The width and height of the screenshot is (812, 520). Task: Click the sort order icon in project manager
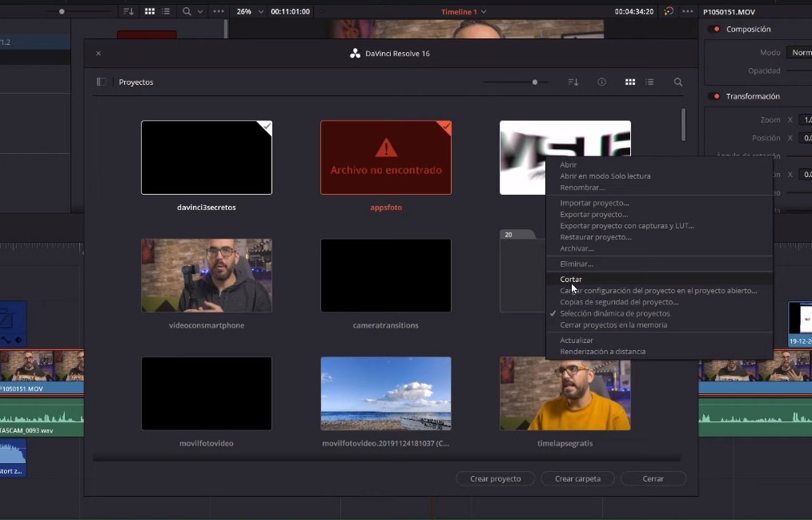[x=573, y=82]
